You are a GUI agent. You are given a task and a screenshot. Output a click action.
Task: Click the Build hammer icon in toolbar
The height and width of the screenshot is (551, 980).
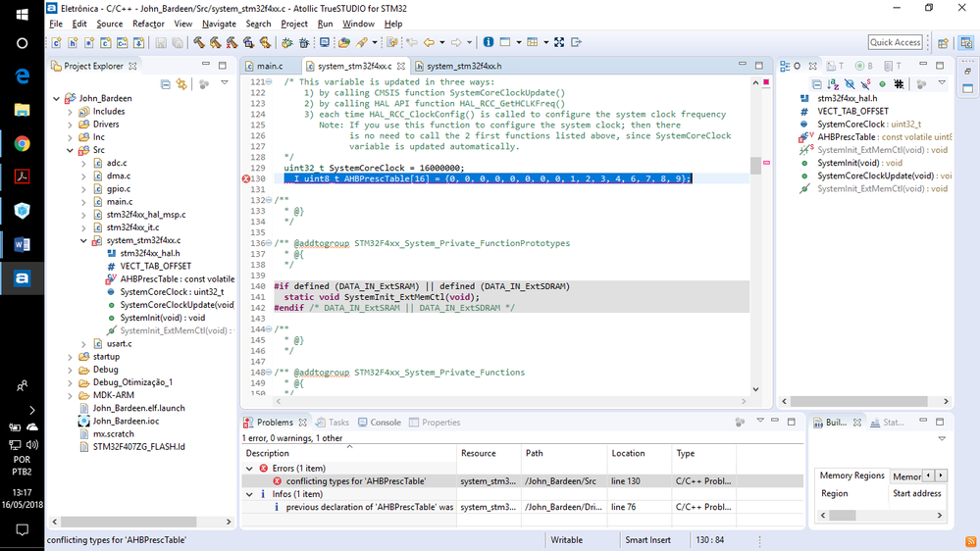coord(199,42)
